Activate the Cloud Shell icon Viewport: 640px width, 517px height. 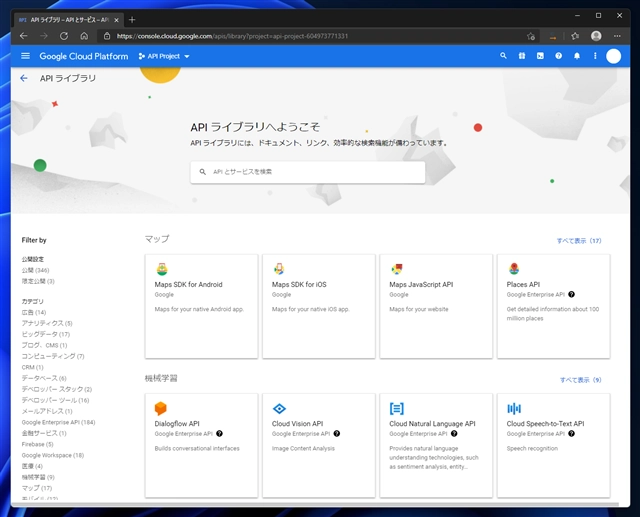coord(540,56)
